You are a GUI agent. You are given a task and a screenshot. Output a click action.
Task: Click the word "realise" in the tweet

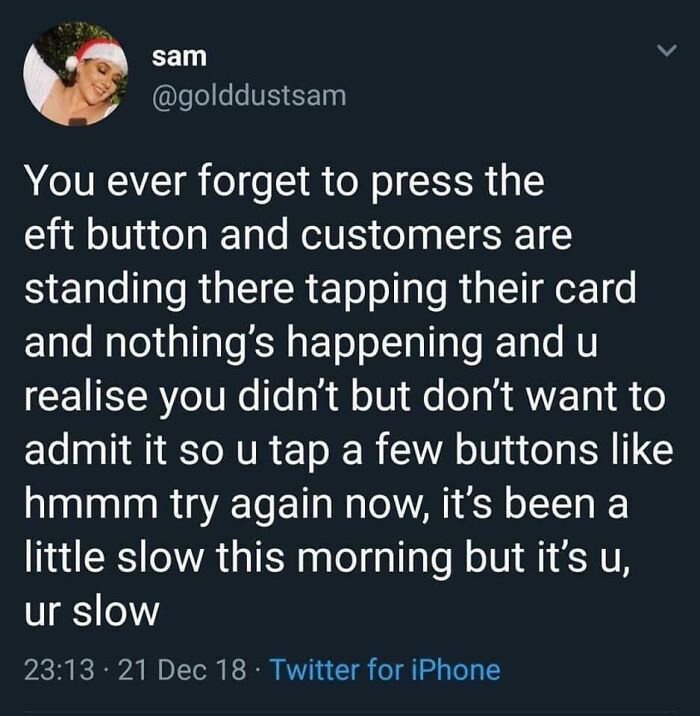point(86,396)
